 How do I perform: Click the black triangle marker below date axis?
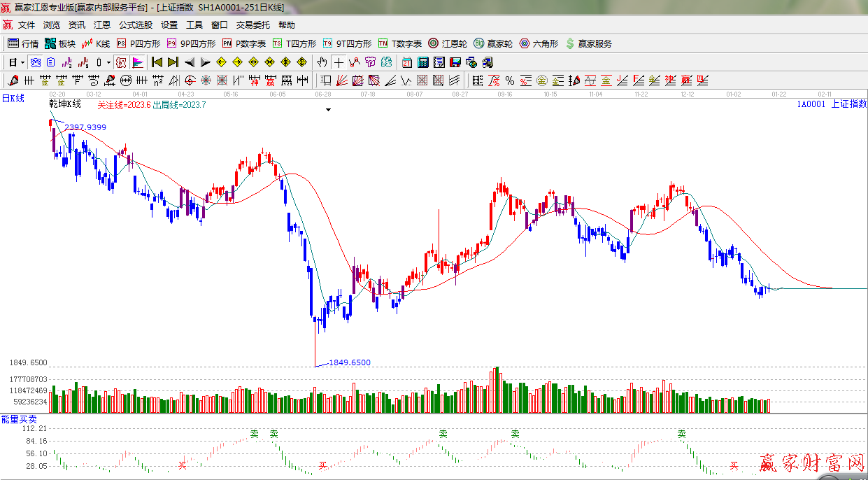point(328,110)
